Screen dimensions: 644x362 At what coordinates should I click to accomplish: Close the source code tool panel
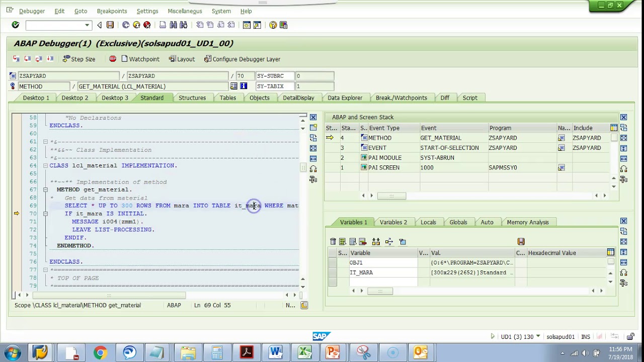313,117
